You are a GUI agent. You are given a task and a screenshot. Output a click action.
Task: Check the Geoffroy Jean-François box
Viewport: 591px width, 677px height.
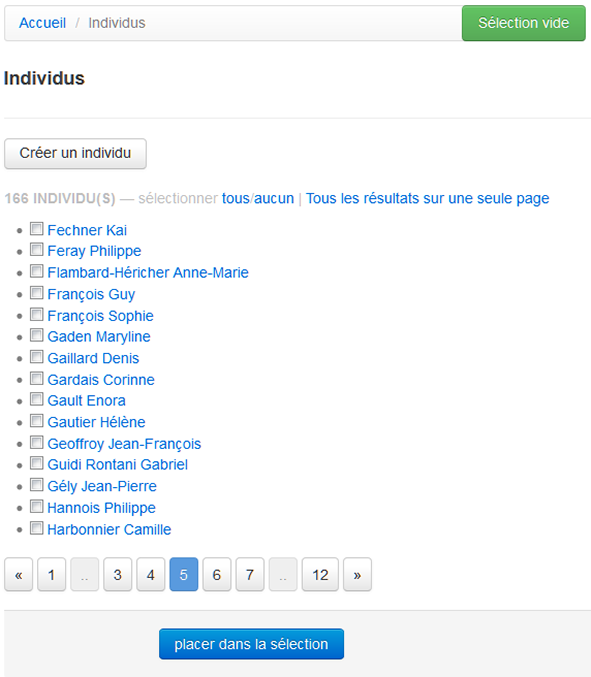(37, 442)
